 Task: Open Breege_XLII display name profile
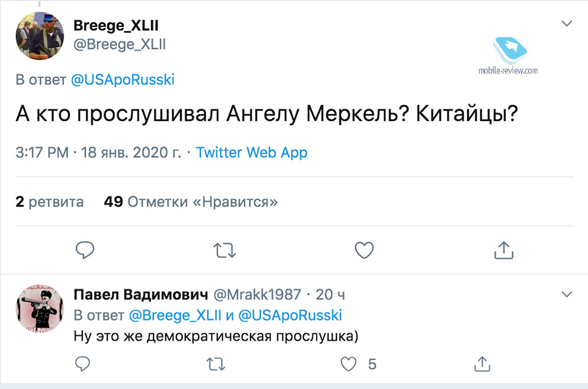point(115,26)
